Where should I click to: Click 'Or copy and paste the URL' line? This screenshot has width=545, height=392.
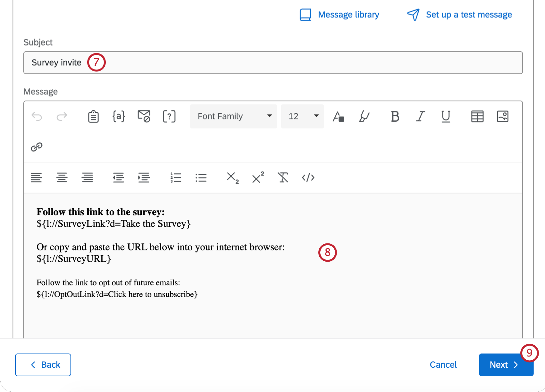tap(161, 247)
